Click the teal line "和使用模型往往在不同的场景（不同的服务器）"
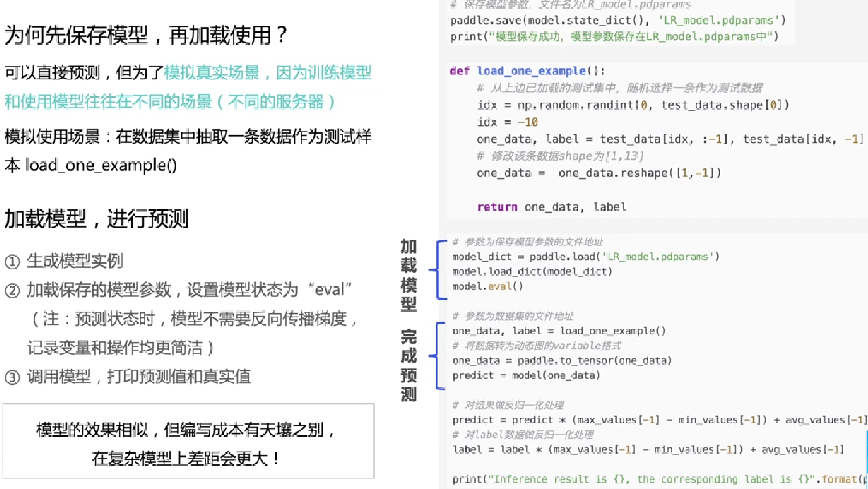Screen dimensions: 868x489 click(x=170, y=102)
